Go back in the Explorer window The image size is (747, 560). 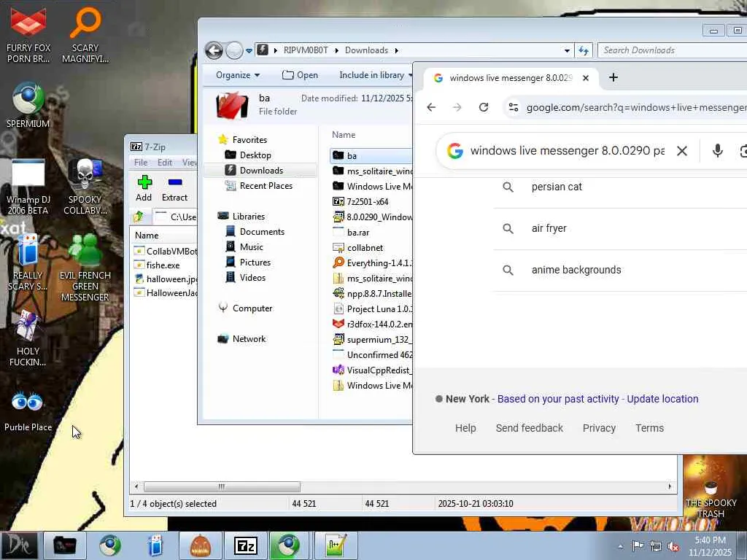pyautogui.click(x=214, y=50)
